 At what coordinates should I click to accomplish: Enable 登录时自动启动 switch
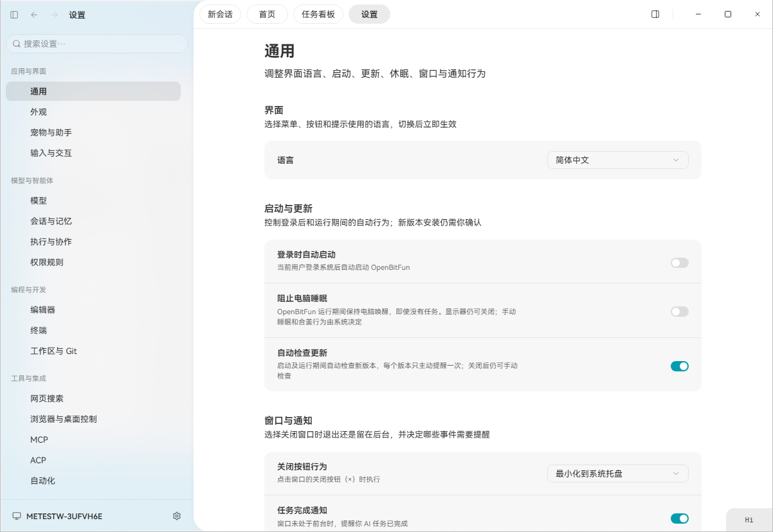[680, 263]
